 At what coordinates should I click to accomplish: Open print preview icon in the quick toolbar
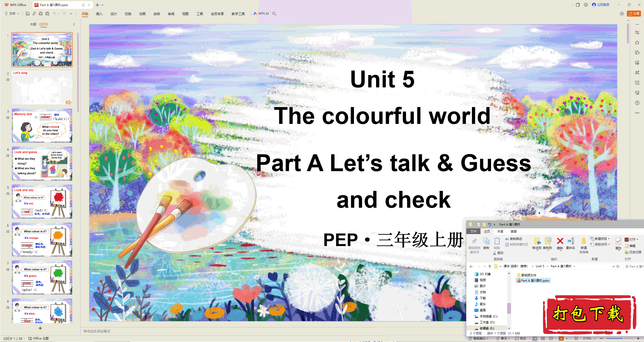[x=47, y=14]
